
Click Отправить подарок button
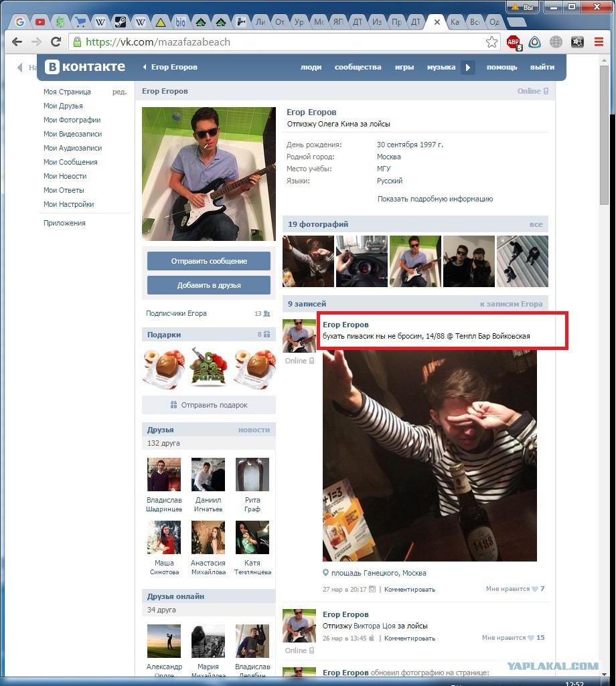click(x=209, y=405)
